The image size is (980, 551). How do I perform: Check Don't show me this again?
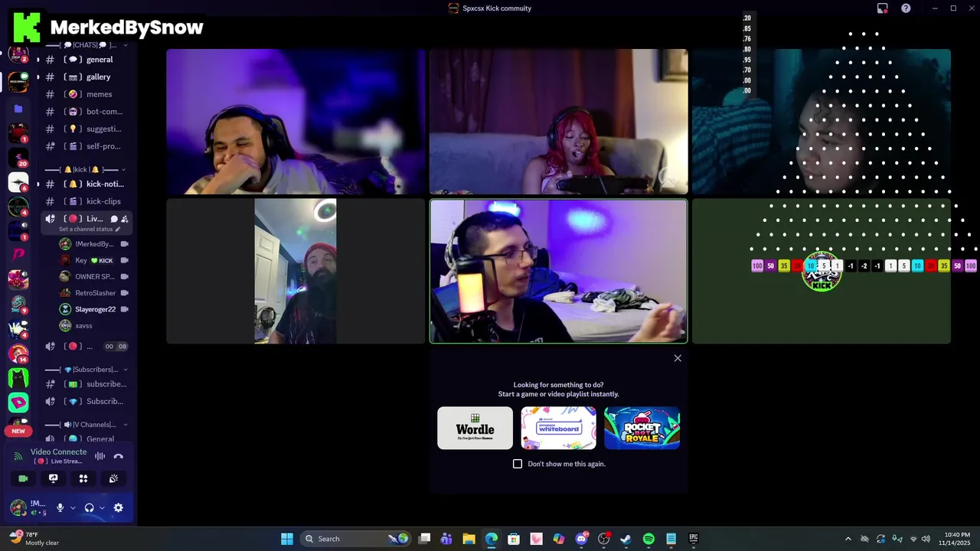click(518, 464)
